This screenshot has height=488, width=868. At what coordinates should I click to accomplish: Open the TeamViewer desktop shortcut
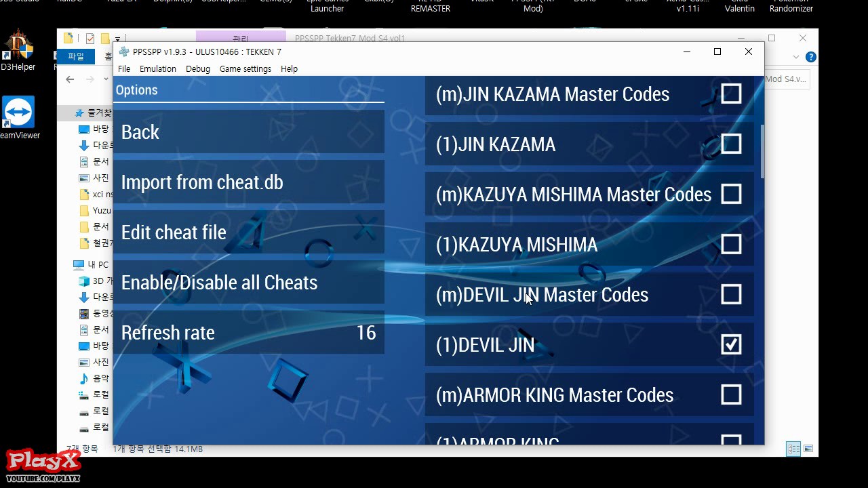18,118
